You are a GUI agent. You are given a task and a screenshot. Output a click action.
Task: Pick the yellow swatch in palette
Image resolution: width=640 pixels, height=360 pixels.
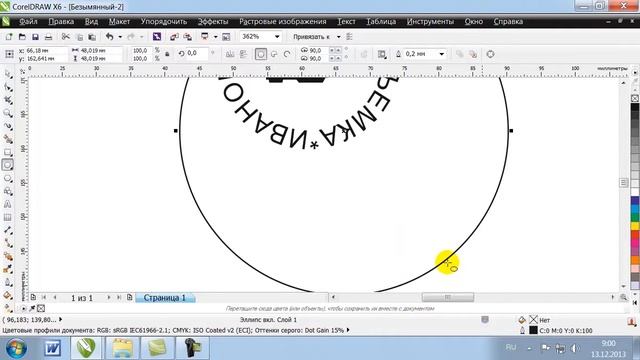click(x=635, y=226)
